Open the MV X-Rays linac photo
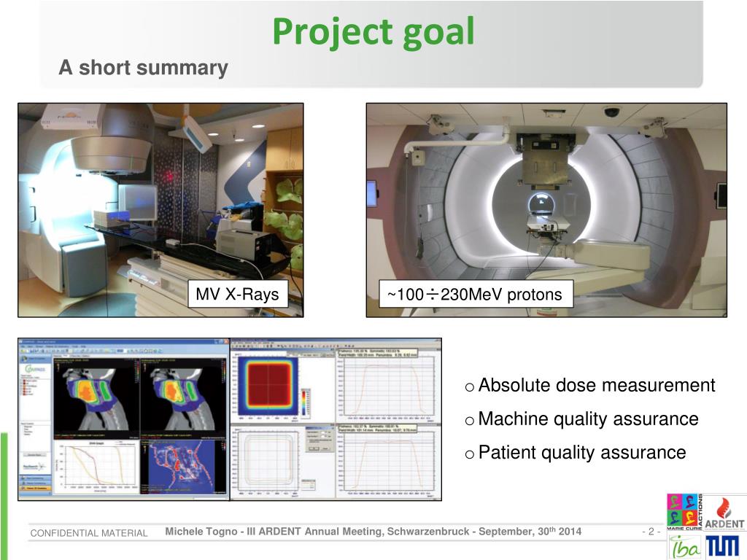747x560 pixels. 160,210
